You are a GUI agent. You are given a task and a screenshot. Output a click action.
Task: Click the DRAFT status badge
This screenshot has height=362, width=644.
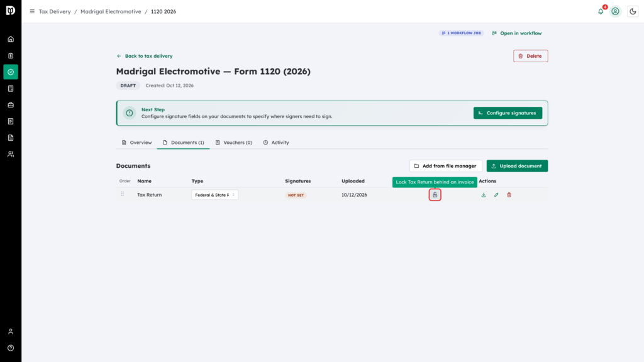pyautogui.click(x=128, y=85)
